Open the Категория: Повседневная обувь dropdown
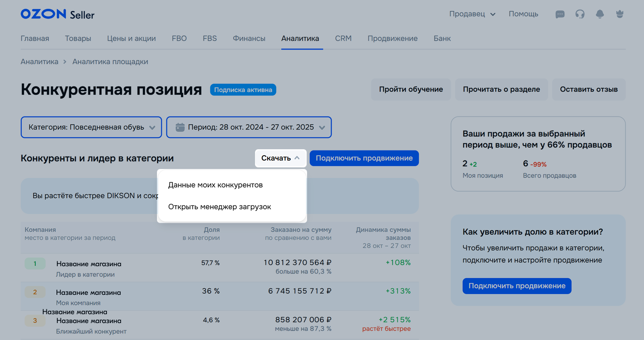 coord(91,127)
